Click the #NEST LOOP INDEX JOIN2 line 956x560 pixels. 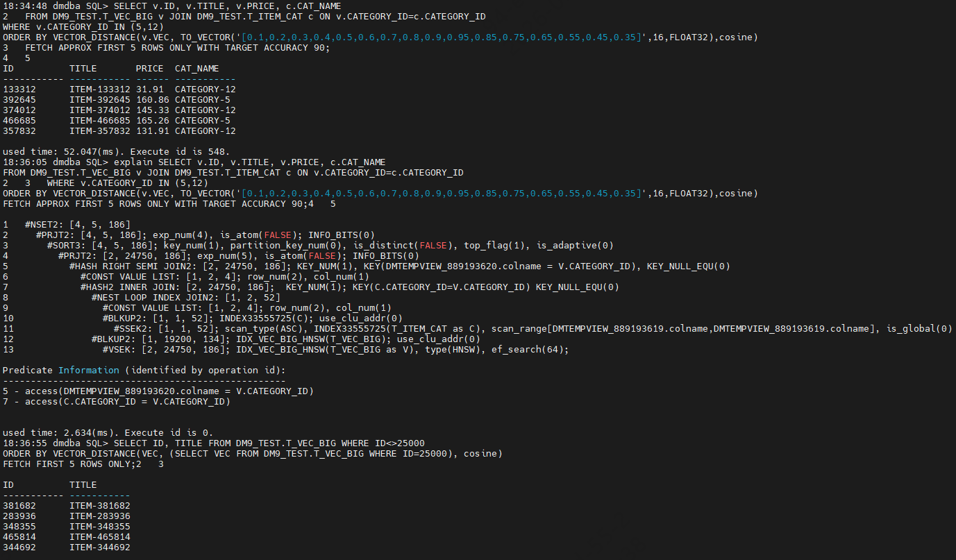point(186,298)
